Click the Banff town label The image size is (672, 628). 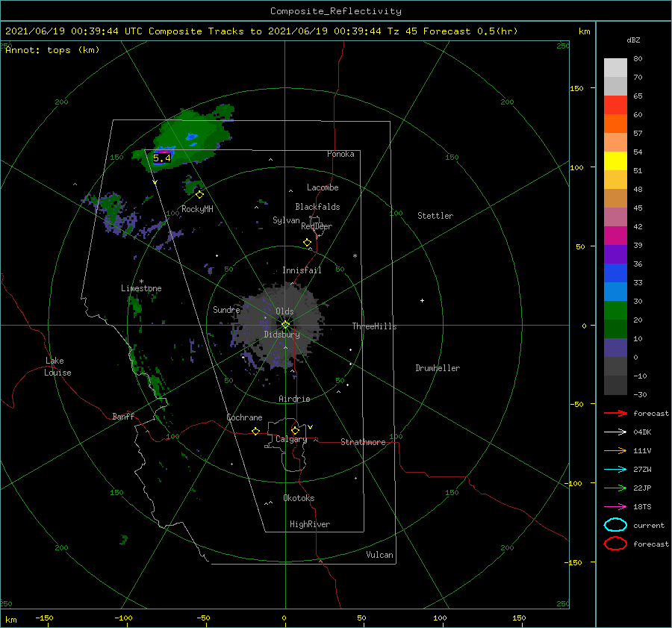[123, 416]
